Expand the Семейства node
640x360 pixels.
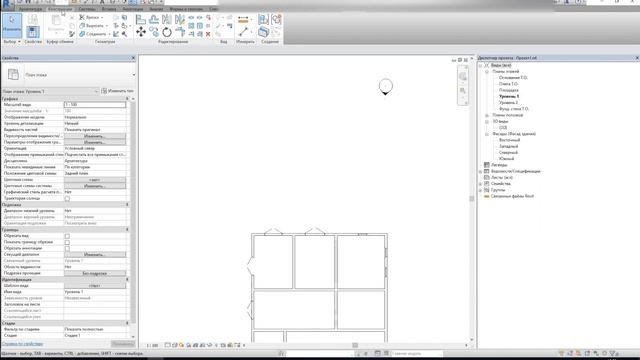click(480, 184)
